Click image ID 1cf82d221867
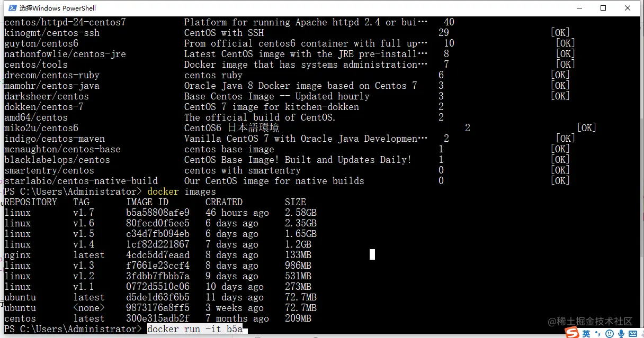This screenshot has width=644, height=338. point(158,244)
